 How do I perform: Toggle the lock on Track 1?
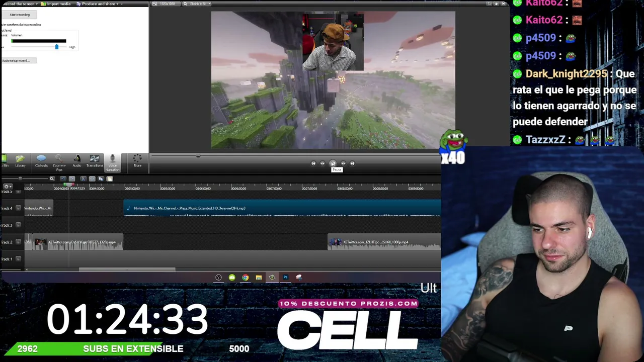click(19, 259)
